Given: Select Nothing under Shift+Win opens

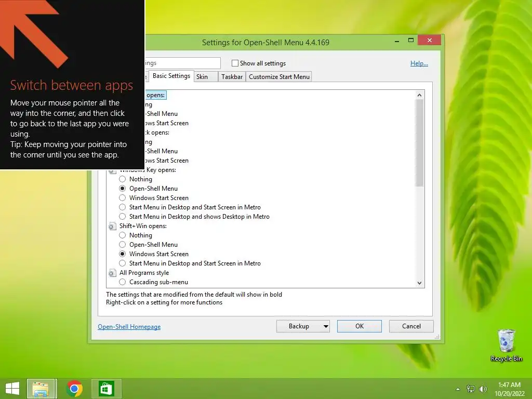Looking at the screenshot, I should (123, 235).
